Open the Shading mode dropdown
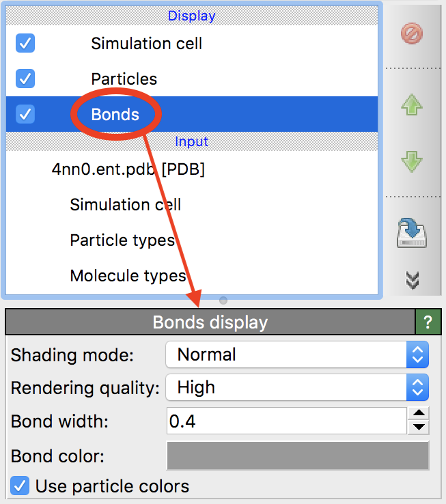 tap(297, 354)
